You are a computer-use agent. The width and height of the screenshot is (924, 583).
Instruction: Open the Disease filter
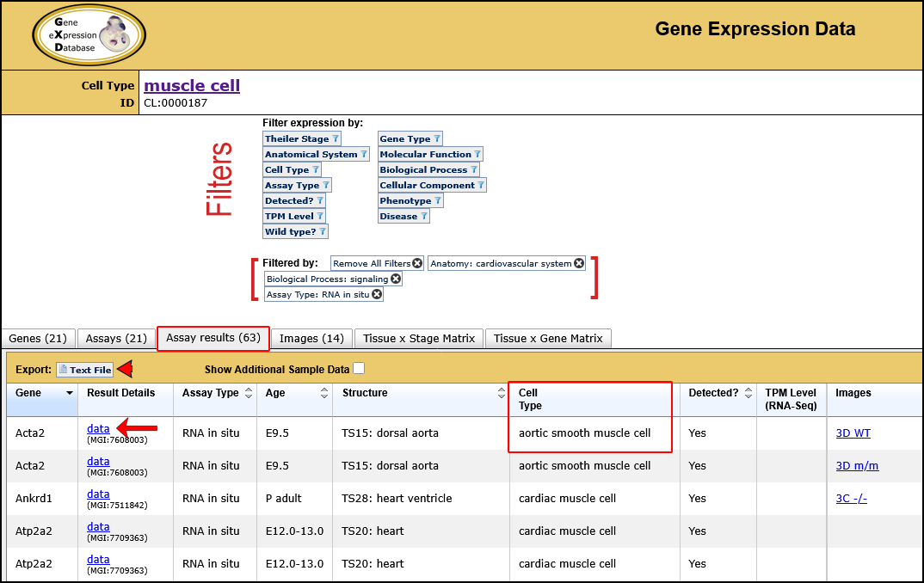click(403, 216)
